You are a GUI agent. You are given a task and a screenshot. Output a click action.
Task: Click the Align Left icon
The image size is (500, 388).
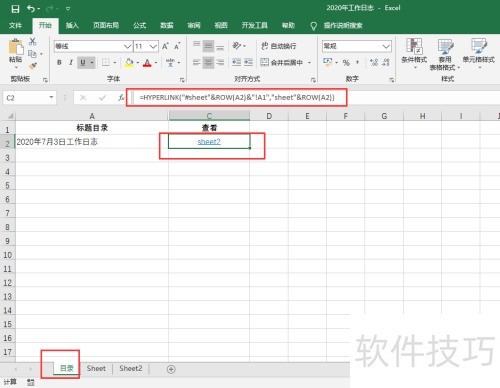click(x=197, y=62)
